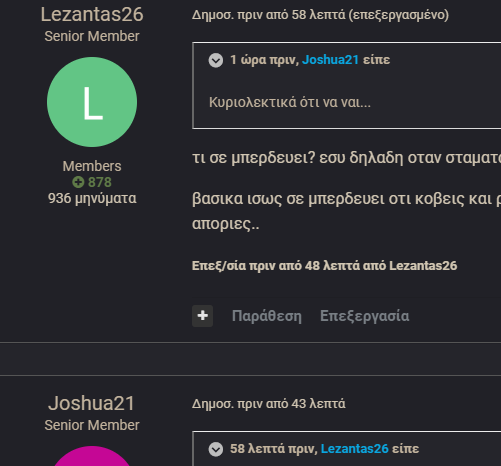Screen dimensions: 501x466
Task: Click the 878 reputation score
Action: coord(100,182)
